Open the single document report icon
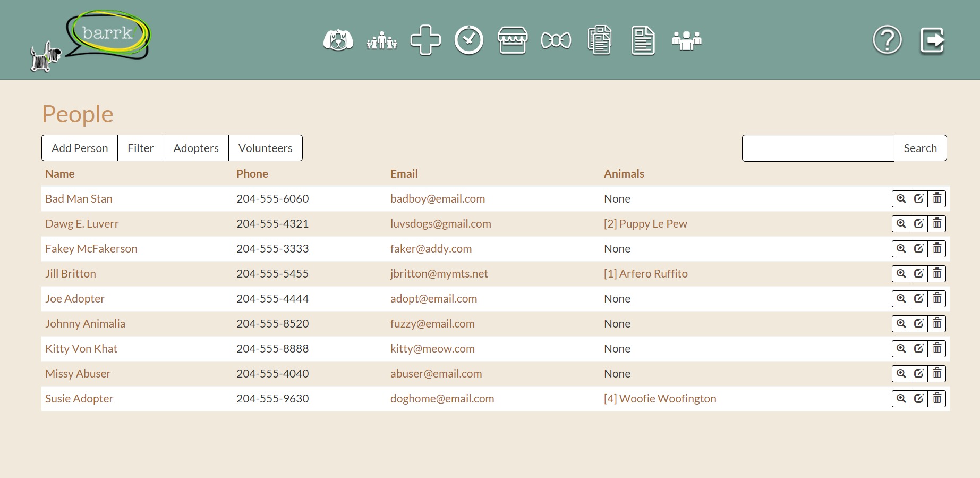This screenshot has height=478, width=980. 643,40
